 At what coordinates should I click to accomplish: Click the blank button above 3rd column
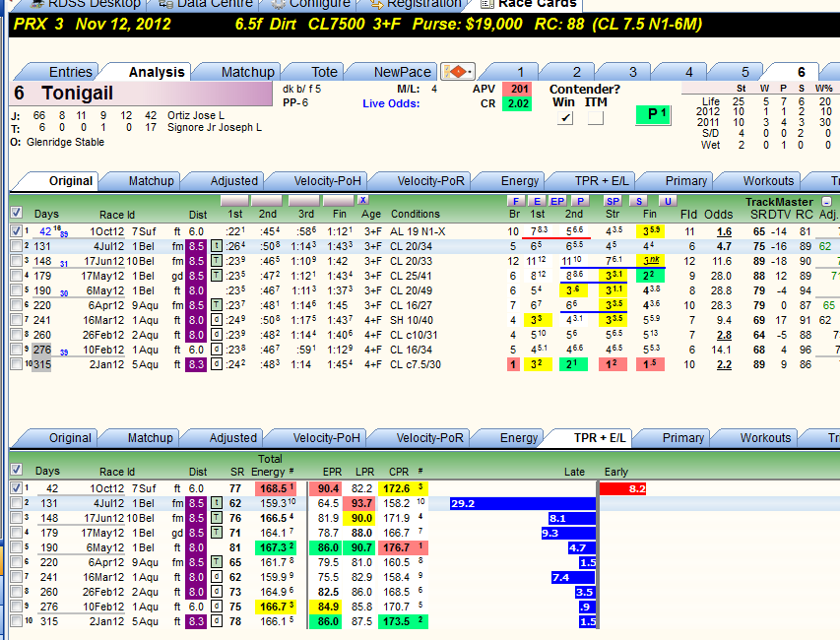pos(303,201)
